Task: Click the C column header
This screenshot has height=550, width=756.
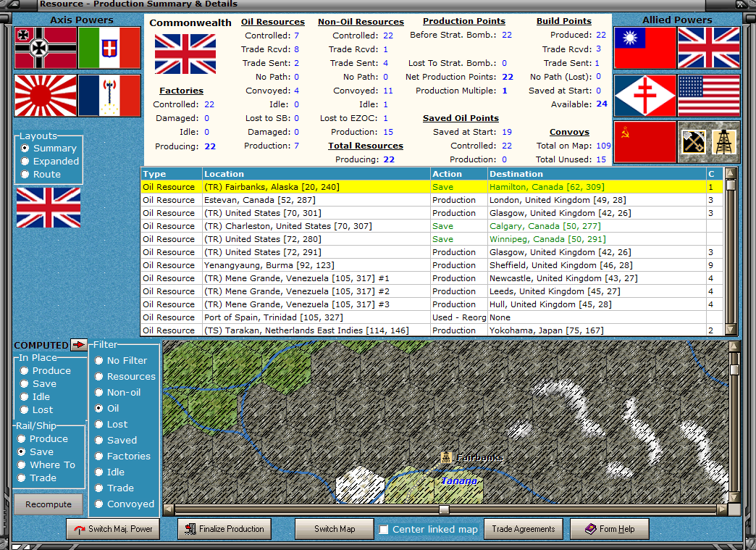Action: click(715, 174)
